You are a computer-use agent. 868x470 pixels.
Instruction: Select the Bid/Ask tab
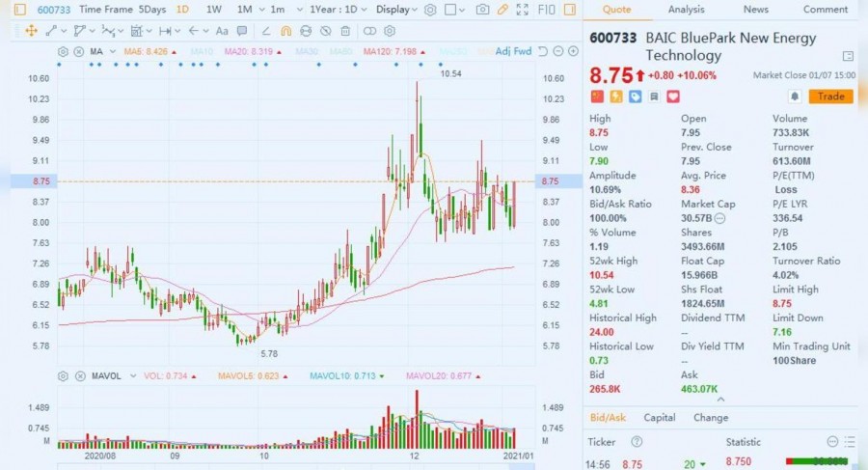point(608,418)
